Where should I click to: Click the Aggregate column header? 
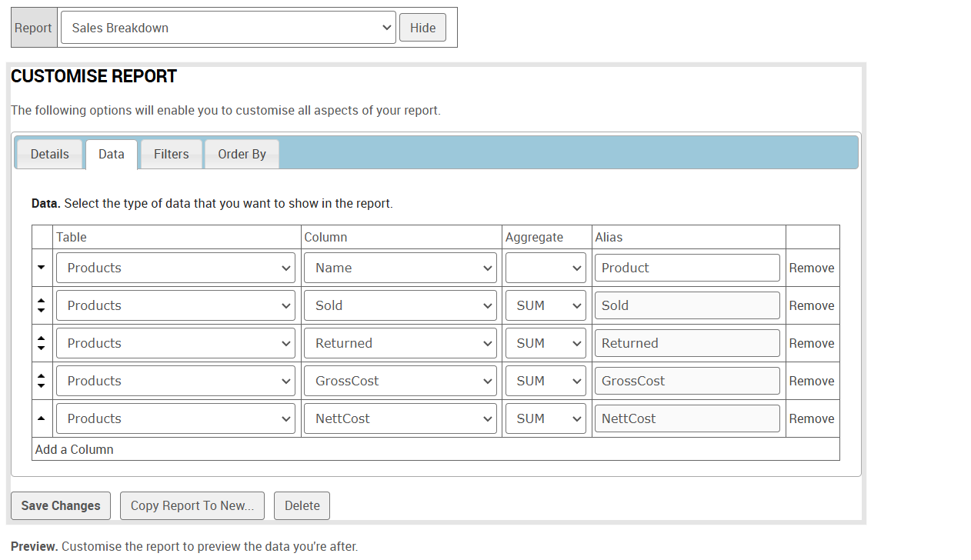coord(535,237)
